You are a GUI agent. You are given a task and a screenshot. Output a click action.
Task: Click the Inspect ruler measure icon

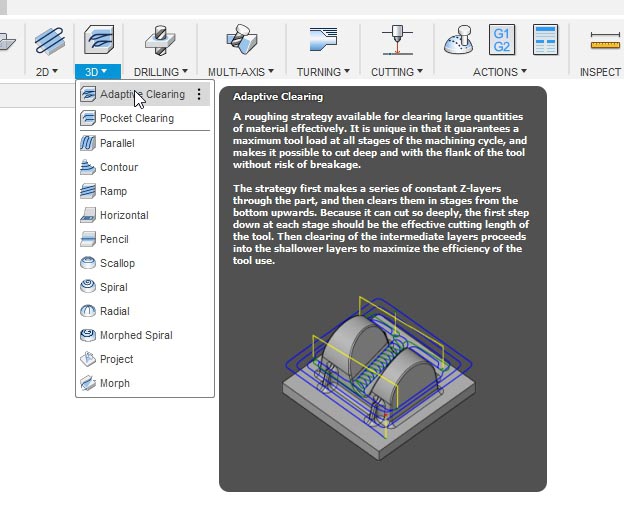[x=605, y=40]
